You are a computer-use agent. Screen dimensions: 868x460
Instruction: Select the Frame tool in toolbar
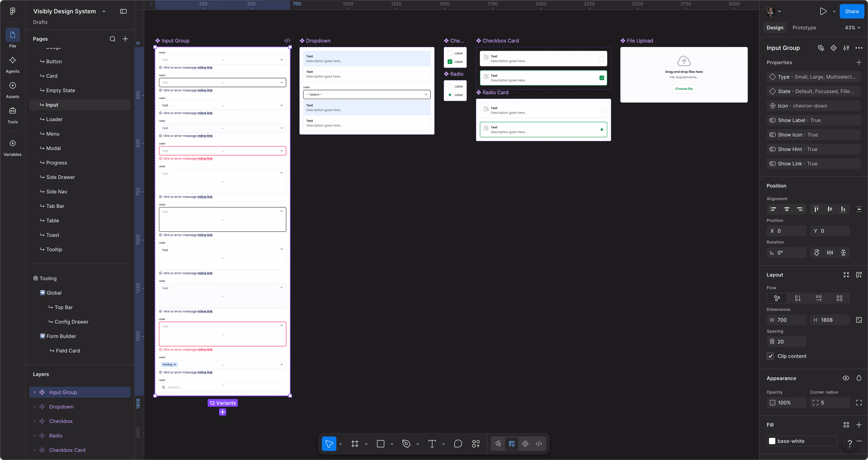pos(355,444)
